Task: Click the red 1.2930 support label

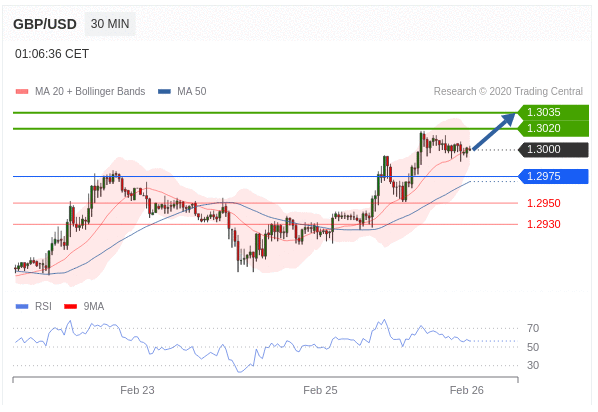Action: (x=543, y=224)
